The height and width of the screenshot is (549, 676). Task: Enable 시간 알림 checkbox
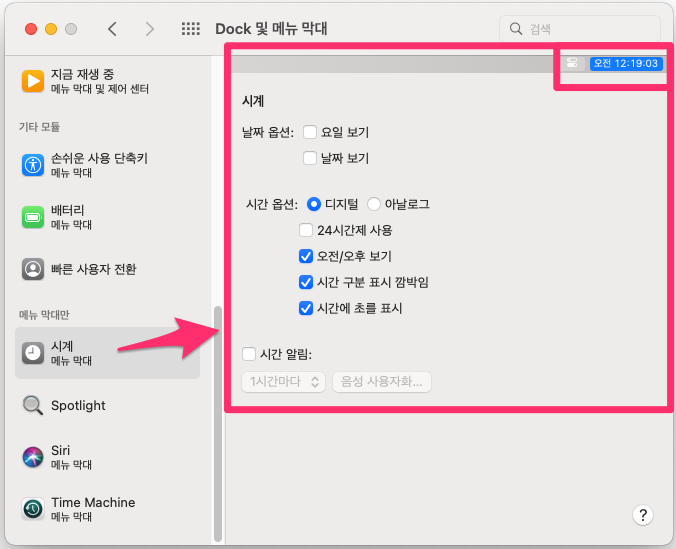249,354
